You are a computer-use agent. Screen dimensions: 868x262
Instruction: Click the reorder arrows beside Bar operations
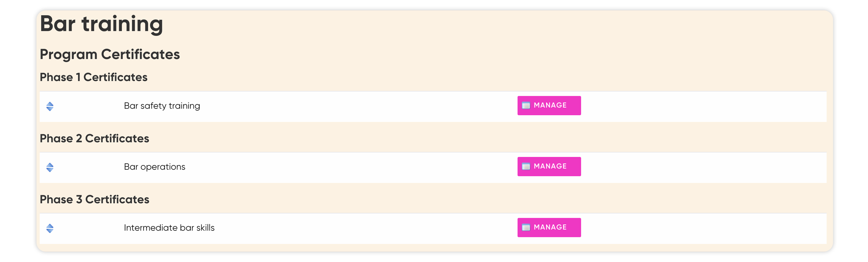point(50,167)
